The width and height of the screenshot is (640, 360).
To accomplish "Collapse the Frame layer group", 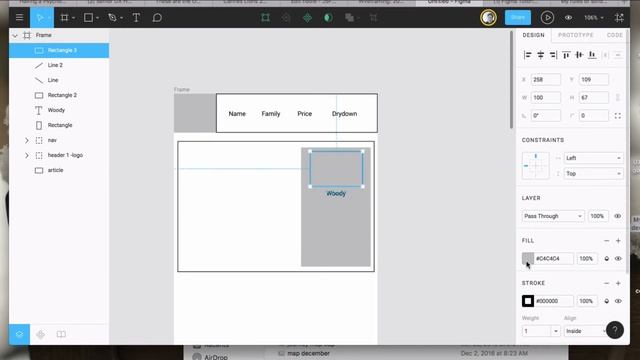I will click(x=15, y=36).
